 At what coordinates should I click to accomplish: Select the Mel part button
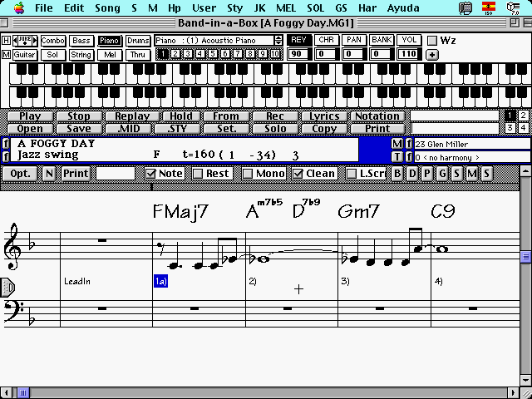pyautogui.click(x=110, y=55)
